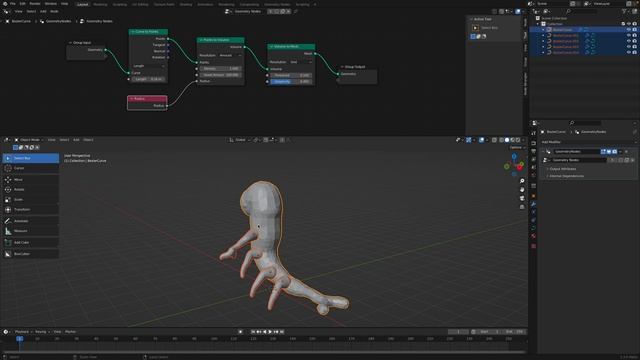Screen dimensions: 640x360
Task: Select the Measure tool
Action: click(31, 231)
